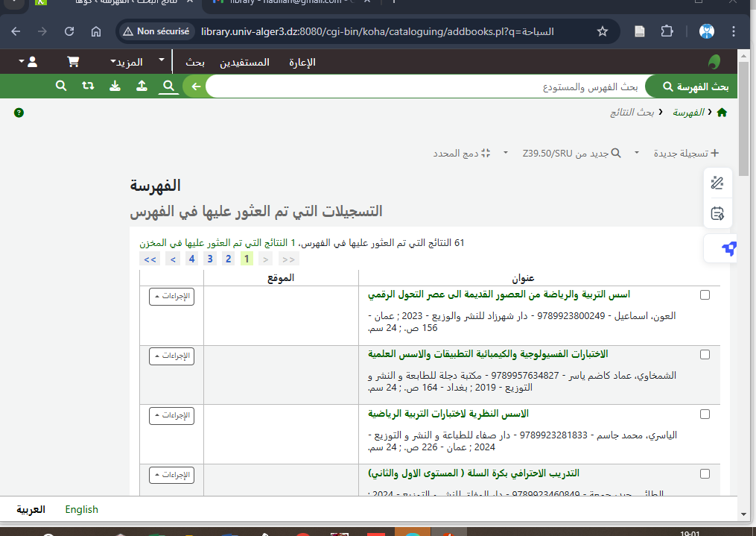Image resolution: width=756 pixels, height=536 pixels.
Task: Open الإعارة menu in top navigation
Action: click(x=302, y=62)
